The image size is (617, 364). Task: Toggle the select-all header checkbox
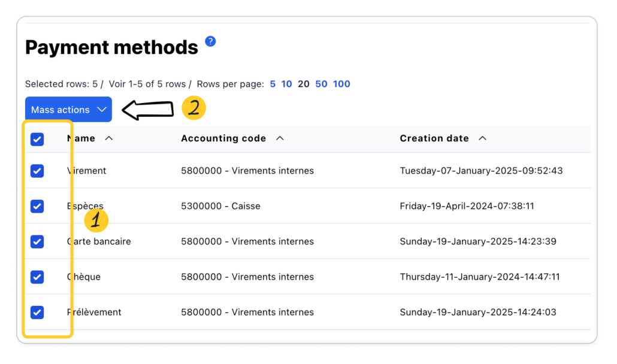[37, 139]
